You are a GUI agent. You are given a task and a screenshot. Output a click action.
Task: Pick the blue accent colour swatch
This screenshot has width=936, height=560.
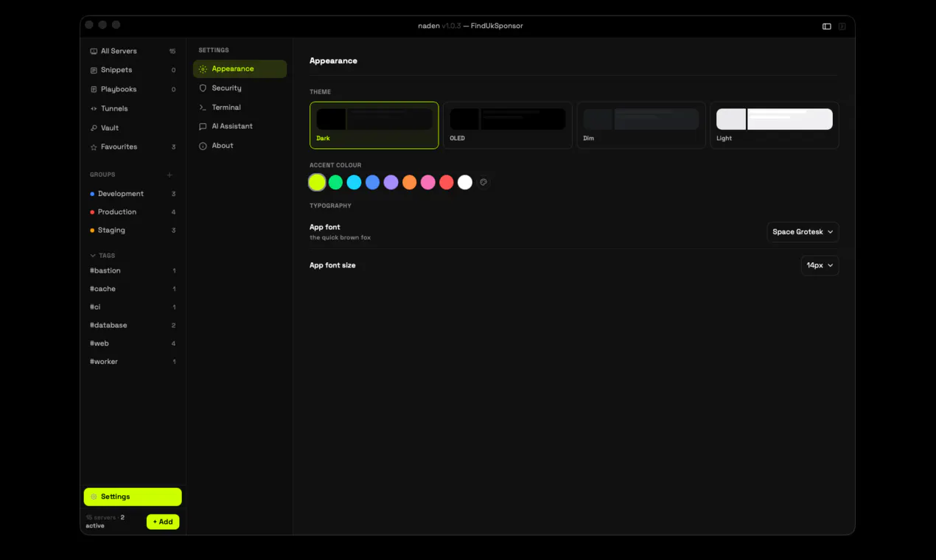pyautogui.click(x=372, y=182)
